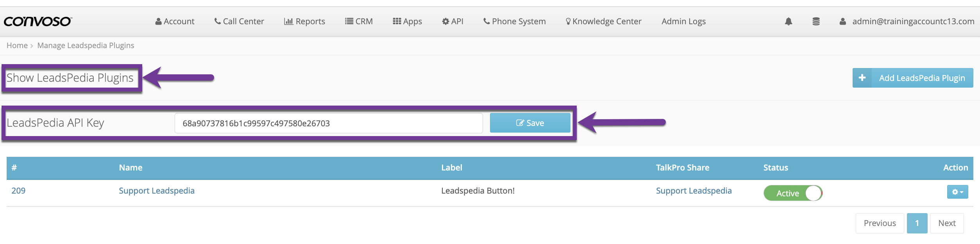Viewport: 980px width, 244px height.
Task: Click the user profile icon
Action: click(x=842, y=22)
